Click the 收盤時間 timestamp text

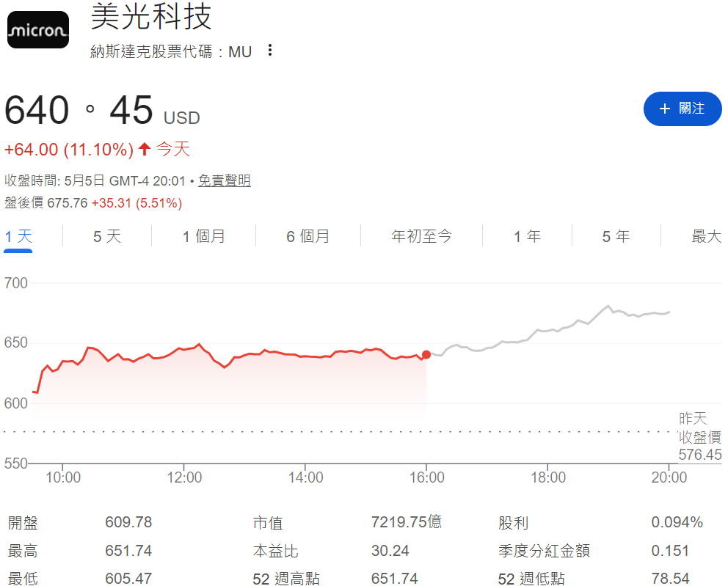point(95,180)
